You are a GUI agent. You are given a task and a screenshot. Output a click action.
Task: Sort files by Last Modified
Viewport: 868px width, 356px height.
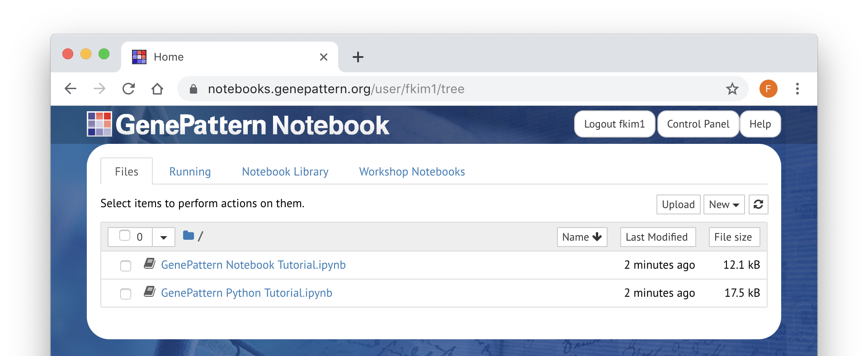pyautogui.click(x=658, y=237)
